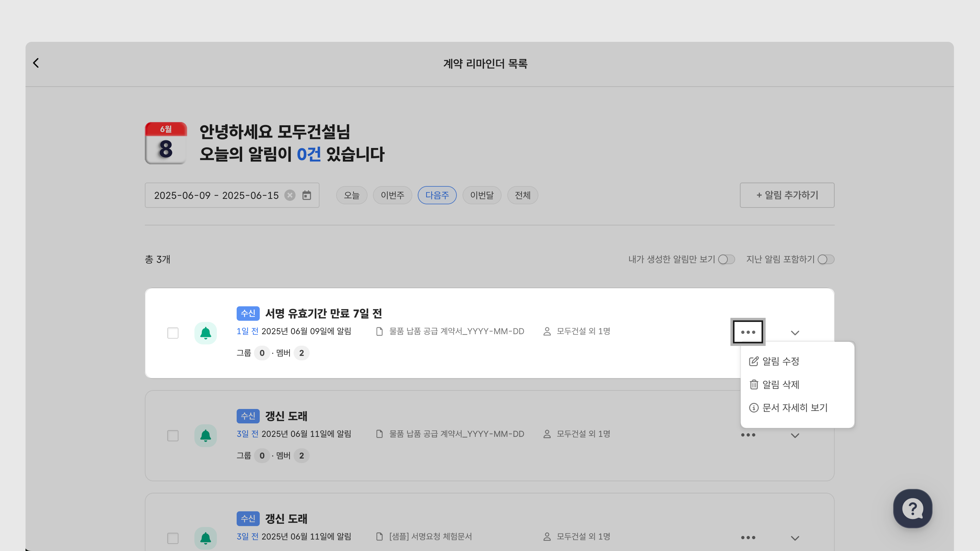Image resolution: width=980 pixels, height=551 pixels.
Task: Click person icon in 서명요청 체험문서 row
Action: click(x=547, y=536)
